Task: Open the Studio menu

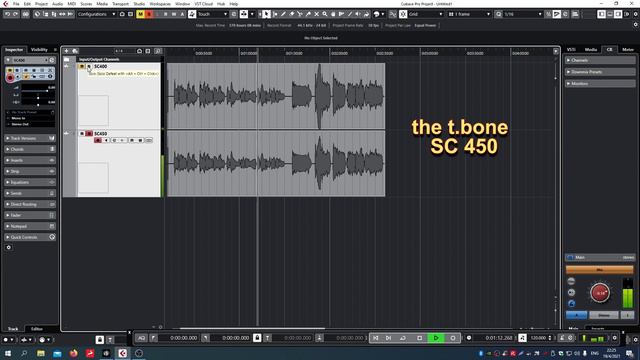Action: 139,4
